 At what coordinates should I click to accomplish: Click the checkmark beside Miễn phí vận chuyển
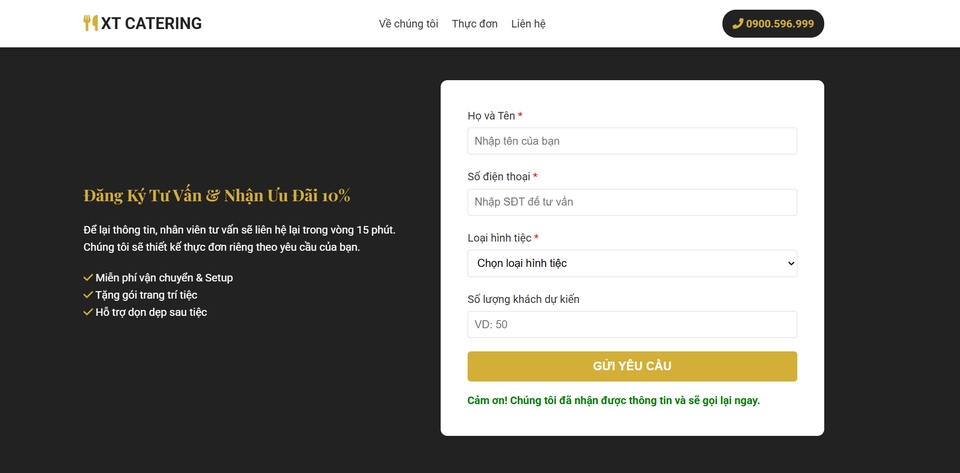pyautogui.click(x=88, y=278)
